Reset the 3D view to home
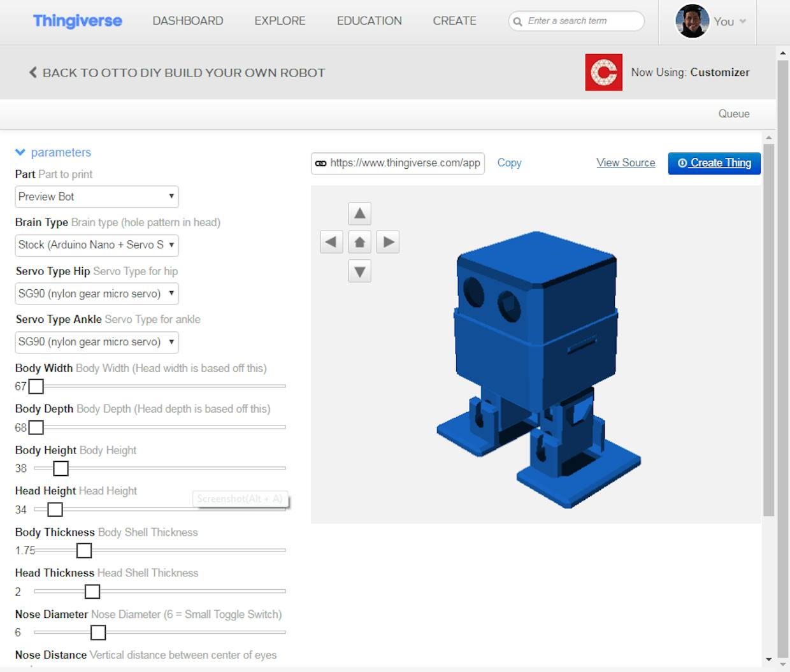The width and height of the screenshot is (790, 672). [360, 242]
